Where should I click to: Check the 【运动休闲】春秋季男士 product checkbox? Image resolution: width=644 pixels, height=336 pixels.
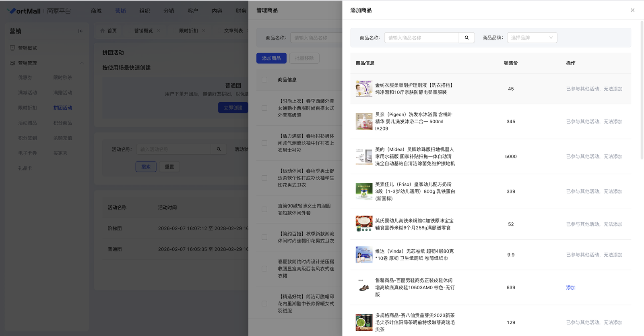pos(264,178)
